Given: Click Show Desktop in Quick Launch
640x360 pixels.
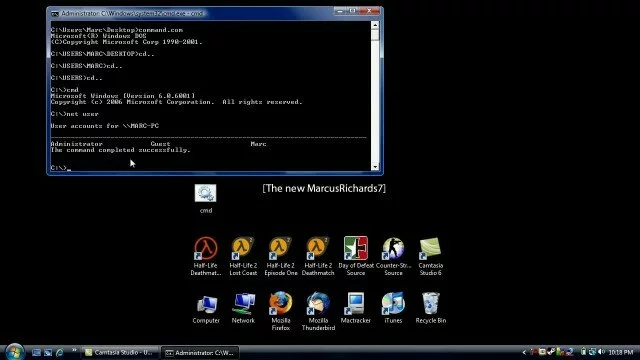Looking at the screenshot, I should pyautogui.click(x=36, y=352).
